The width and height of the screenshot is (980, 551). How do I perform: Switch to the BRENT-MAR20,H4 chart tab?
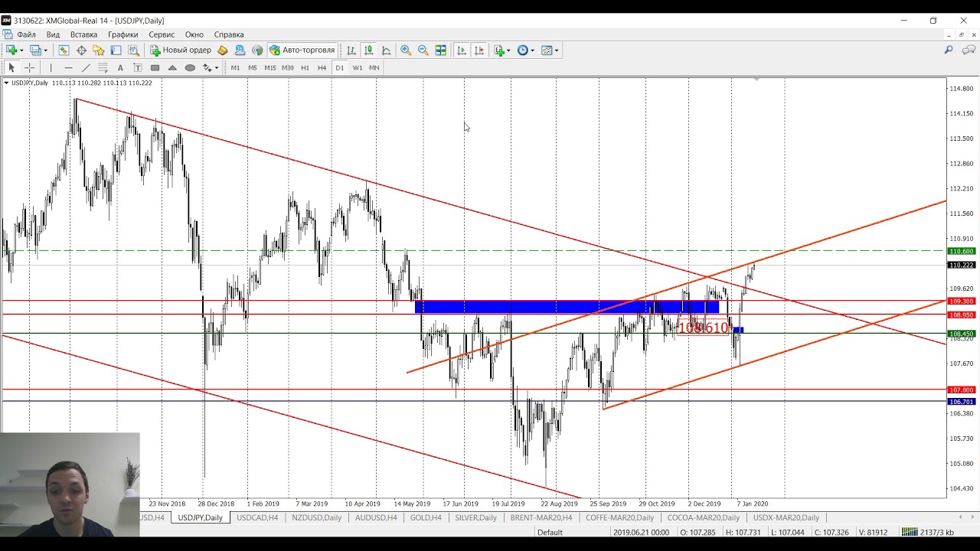(x=541, y=517)
